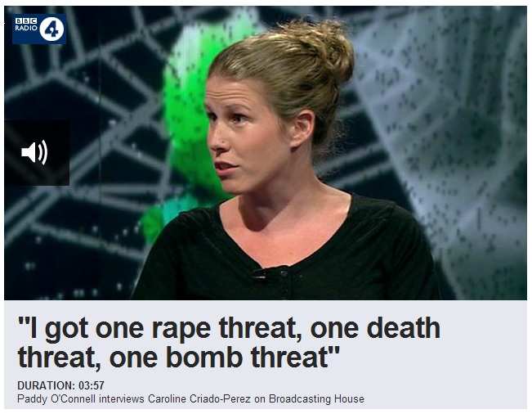Open the interview thumbnail image

tap(266, 153)
